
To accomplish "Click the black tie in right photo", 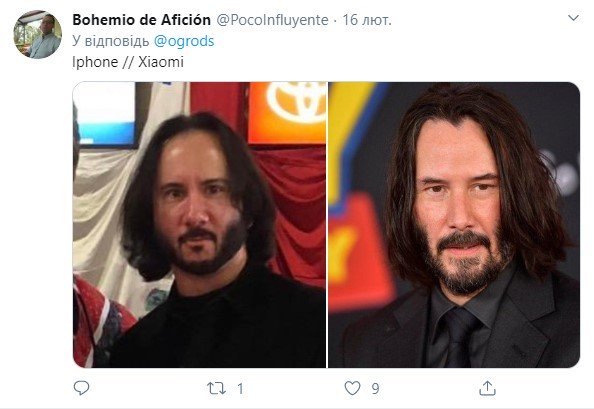I will click(458, 337).
